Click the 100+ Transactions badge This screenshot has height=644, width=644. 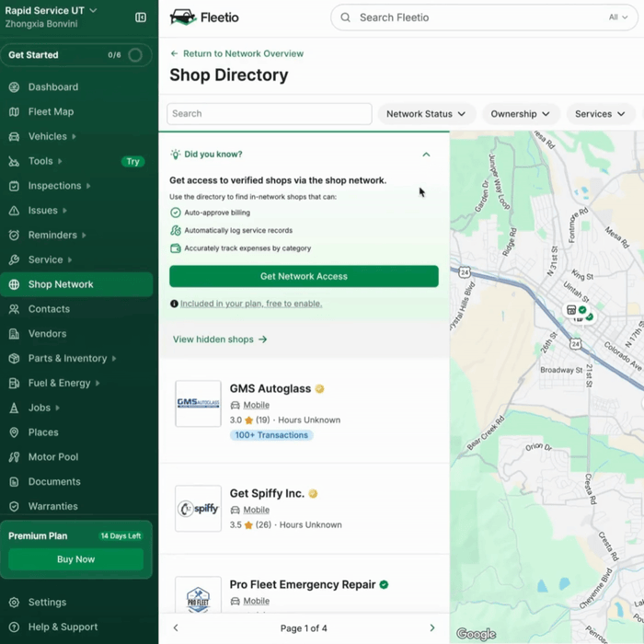click(x=271, y=435)
